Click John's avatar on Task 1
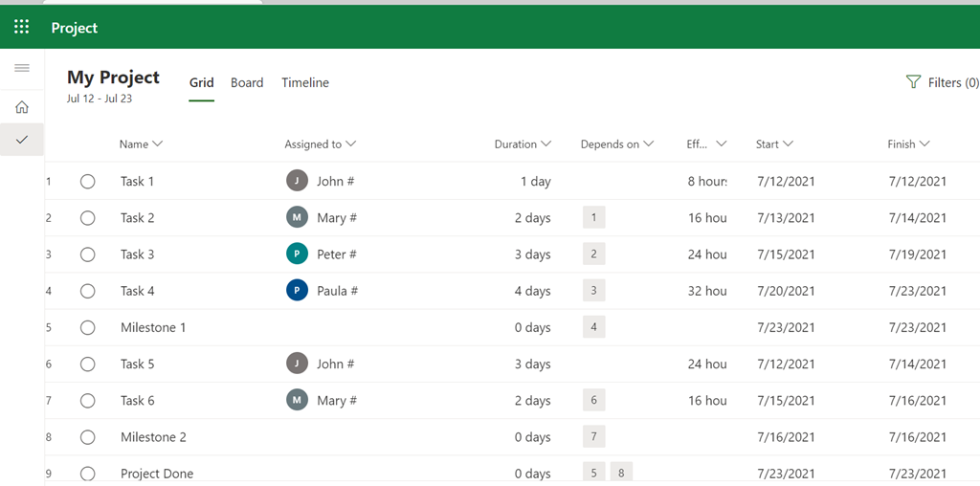Screen dimensions: 980x486 pos(298,181)
